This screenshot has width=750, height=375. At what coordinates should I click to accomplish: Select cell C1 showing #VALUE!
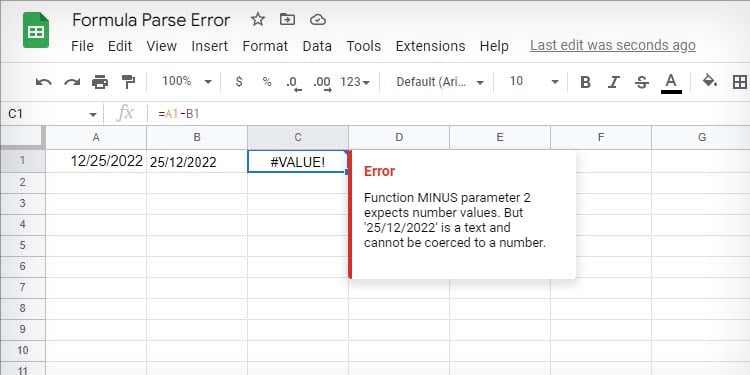pyautogui.click(x=298, y=162)
